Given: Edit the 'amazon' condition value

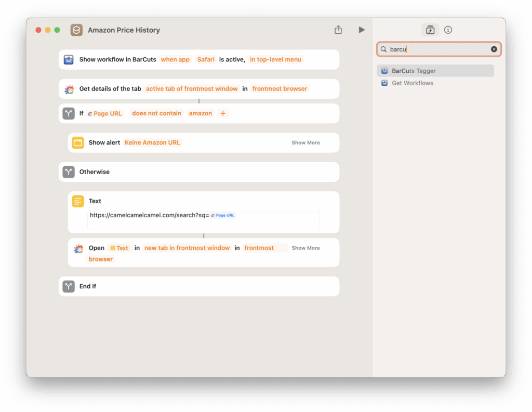Looking at the screenshot, I should click(200, 113).
